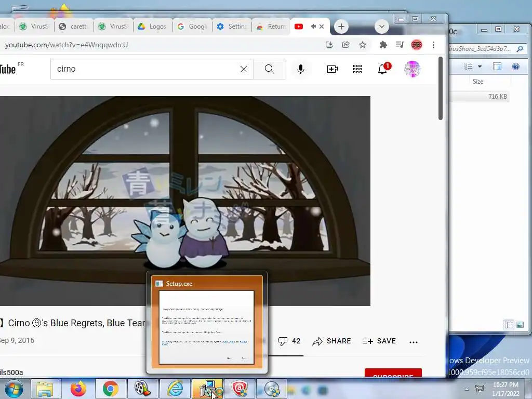Expand the Explorer view options dropdown arrow
This screenshot has height=399, width=532.
point(480,66)
